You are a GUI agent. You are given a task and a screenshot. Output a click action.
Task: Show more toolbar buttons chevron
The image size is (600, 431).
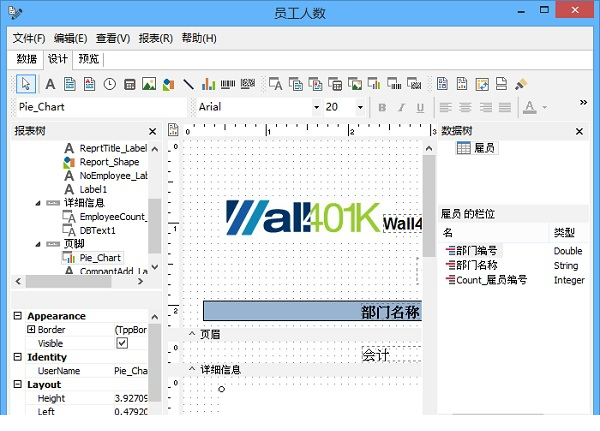pyautogui.click(x=583, y=102)
